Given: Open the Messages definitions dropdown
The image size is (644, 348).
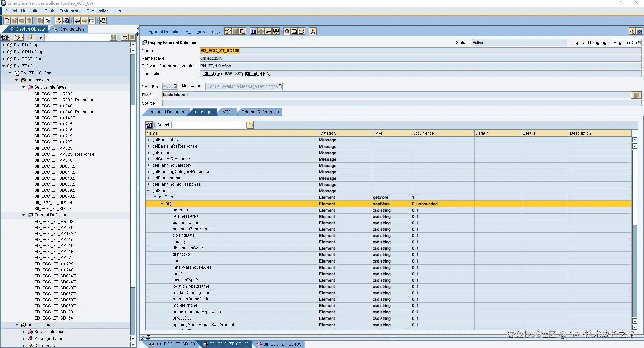Looking at the screenshot, I should (244, 86).
